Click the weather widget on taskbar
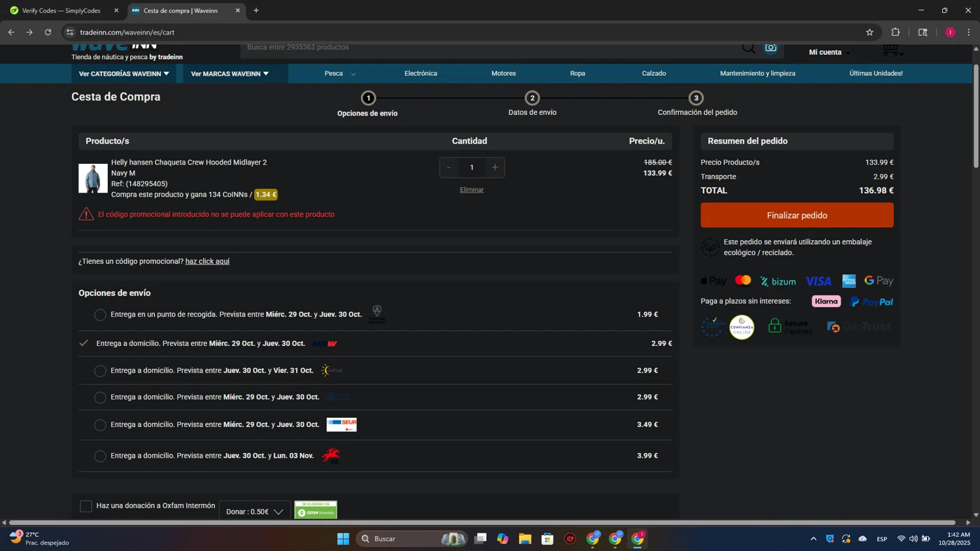980x551 pixels. coord(39,539)
